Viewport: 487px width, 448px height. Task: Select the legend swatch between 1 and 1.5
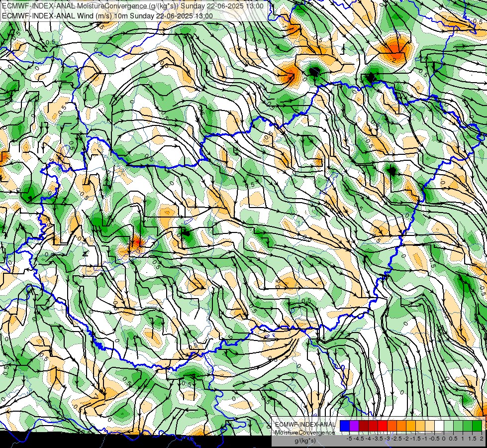click(468, 426)
